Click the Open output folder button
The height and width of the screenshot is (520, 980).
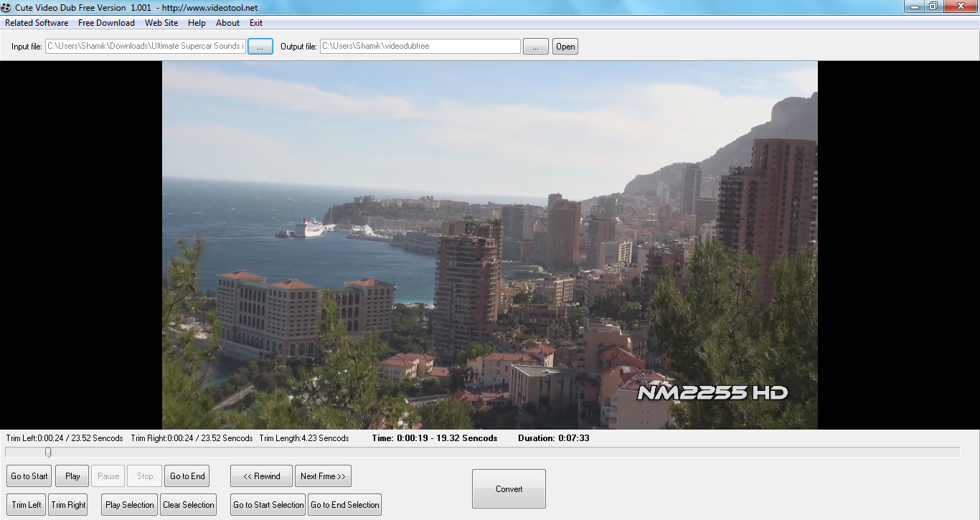click(x=565, y=47)
